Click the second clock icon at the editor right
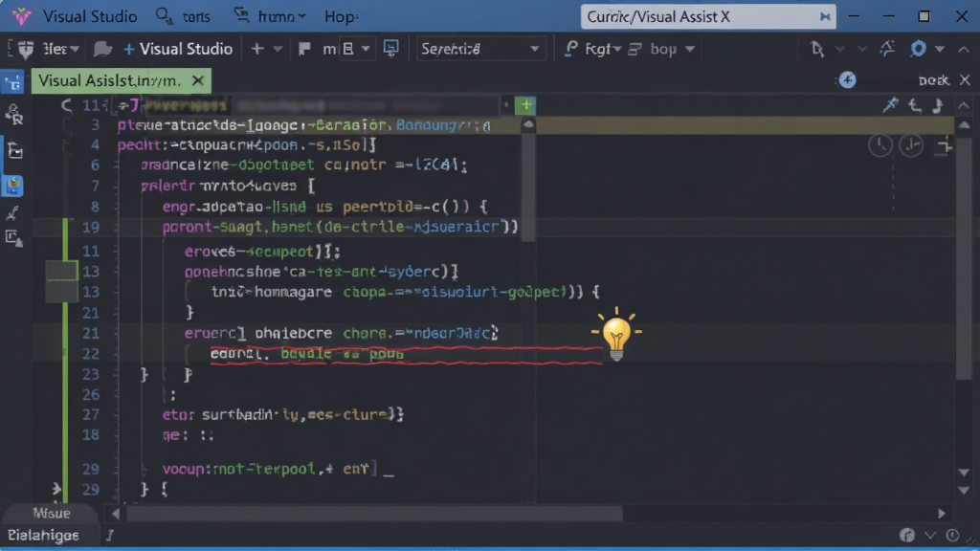This screenshot has width=980, height=551. pos(911,145)
